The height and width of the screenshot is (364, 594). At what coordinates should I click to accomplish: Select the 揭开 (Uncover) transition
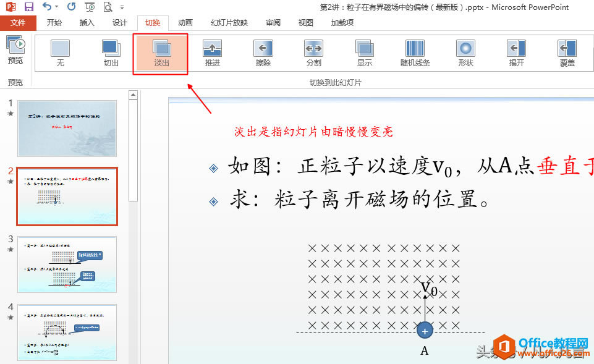(x=516, y=53)
